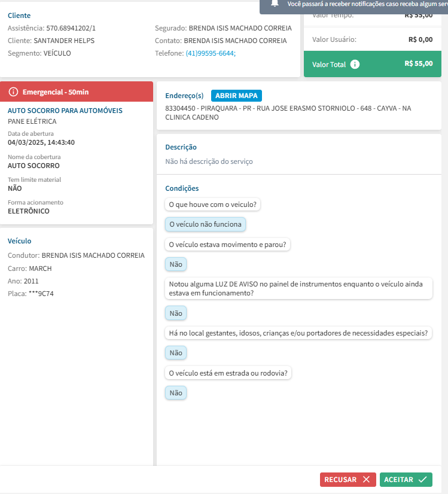Click the AUTO SOCORRO PARA AUTOMÓVEIS title

click(65, 111)
